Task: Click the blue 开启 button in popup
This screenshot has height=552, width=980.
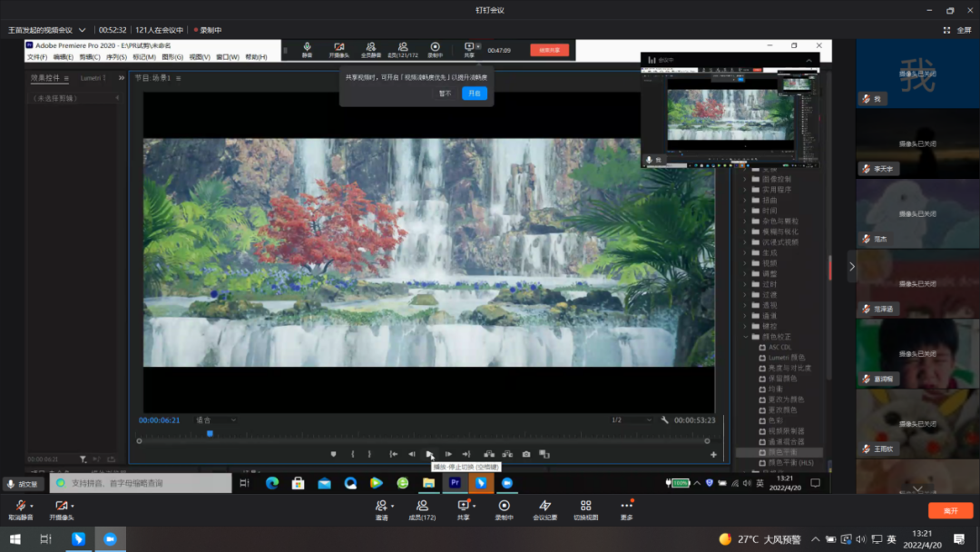Action: coord(475,94)
